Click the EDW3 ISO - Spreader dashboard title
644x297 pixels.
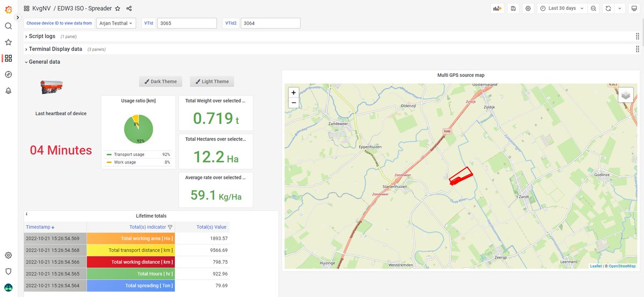tap(84, 9)
